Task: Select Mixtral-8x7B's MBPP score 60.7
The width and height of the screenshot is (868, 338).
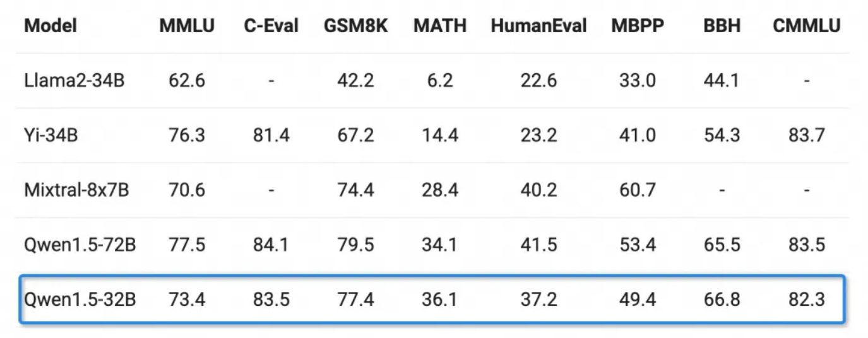Action: coord(638,190)
